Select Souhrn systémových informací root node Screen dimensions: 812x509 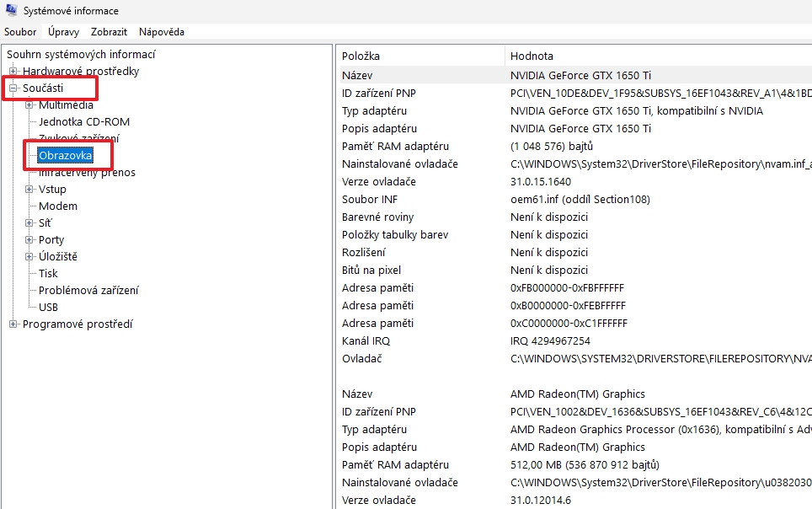coord(81,55)
